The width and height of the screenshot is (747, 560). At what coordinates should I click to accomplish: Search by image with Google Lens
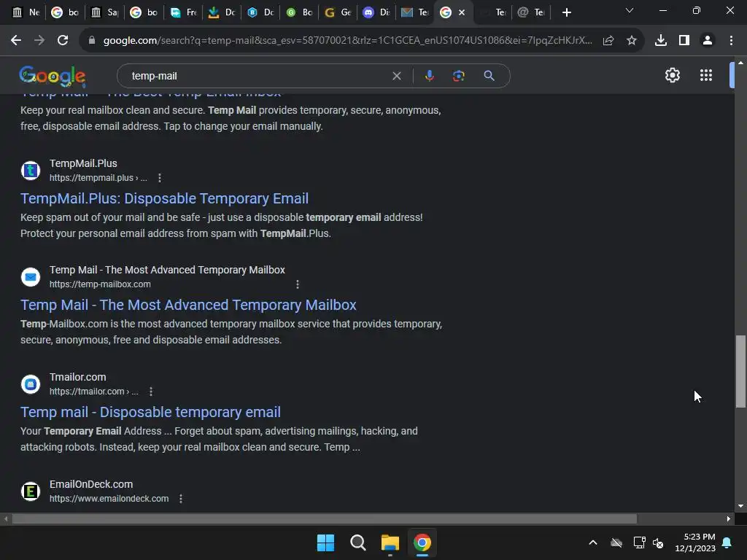459,76
